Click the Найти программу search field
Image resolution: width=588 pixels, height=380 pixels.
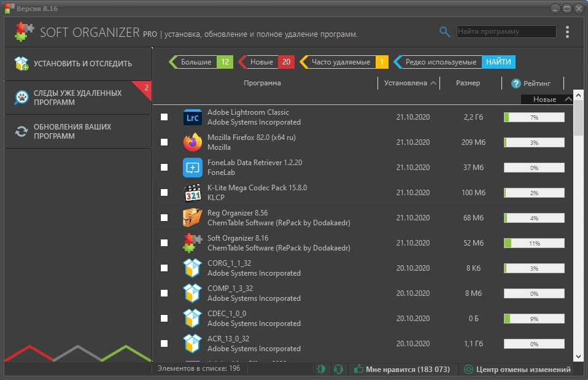(x=506, y=31)
